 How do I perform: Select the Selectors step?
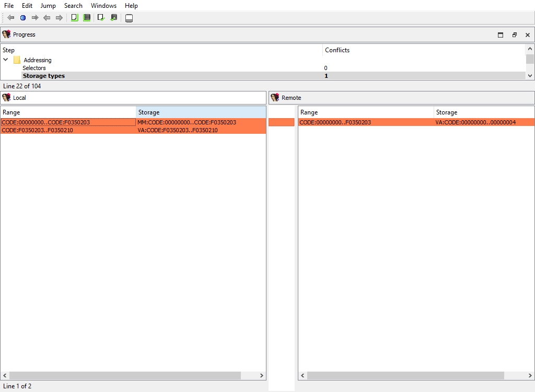click(x=34, y=68)
